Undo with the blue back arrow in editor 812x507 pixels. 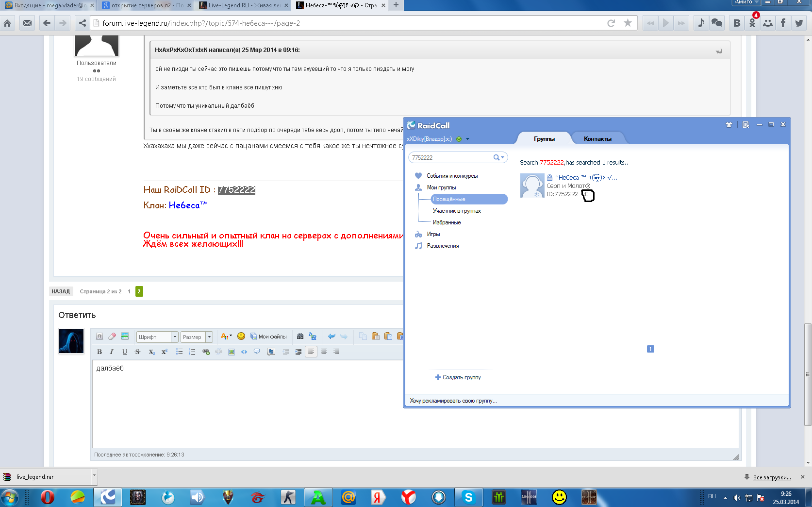click(331, 336)
